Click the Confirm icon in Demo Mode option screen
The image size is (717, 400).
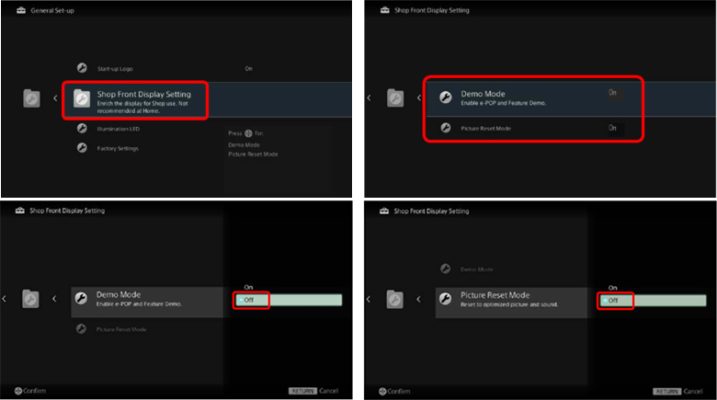tap(18, 391)
